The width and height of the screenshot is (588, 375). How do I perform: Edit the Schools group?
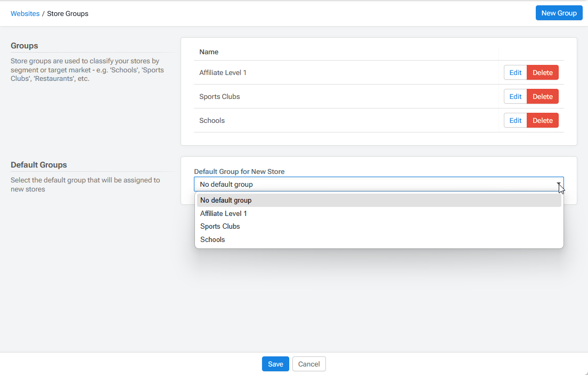(x=515, y=121)
